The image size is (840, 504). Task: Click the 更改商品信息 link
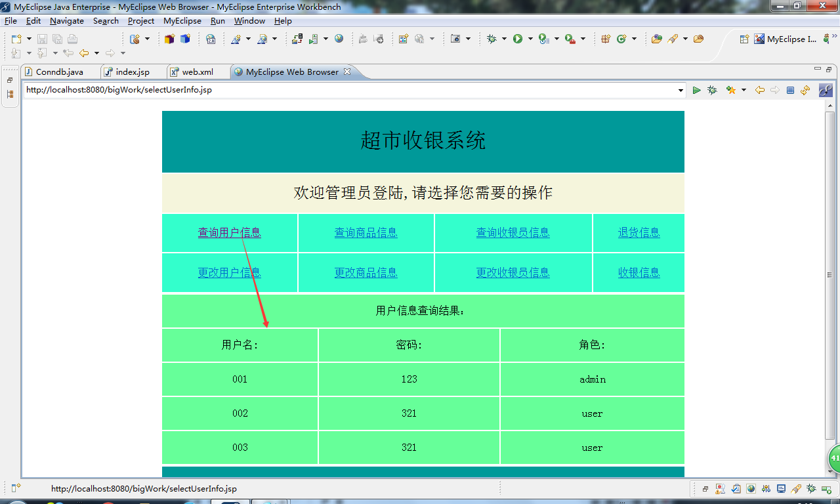[x=366, y=272]
